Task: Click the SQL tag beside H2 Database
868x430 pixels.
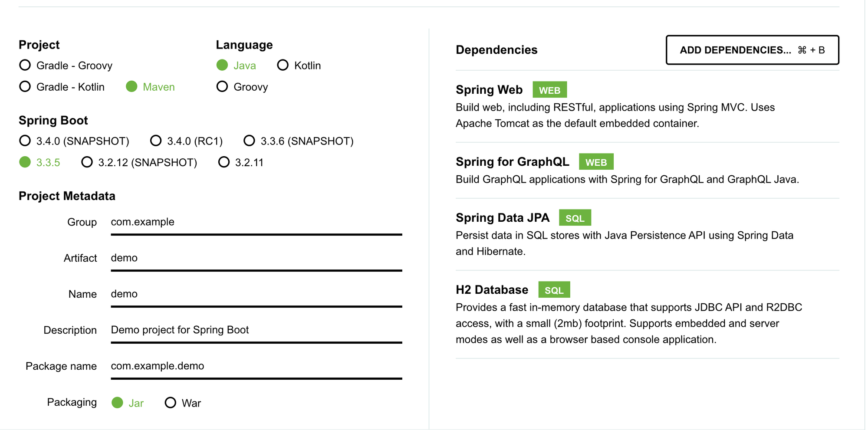Action: (x=554, y=290)
